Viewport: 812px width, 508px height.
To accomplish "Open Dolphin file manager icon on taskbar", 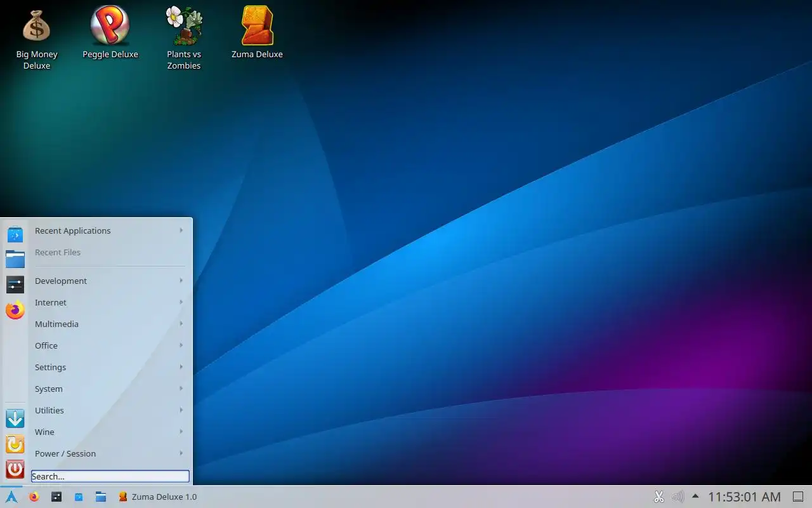I will (101, 497).
